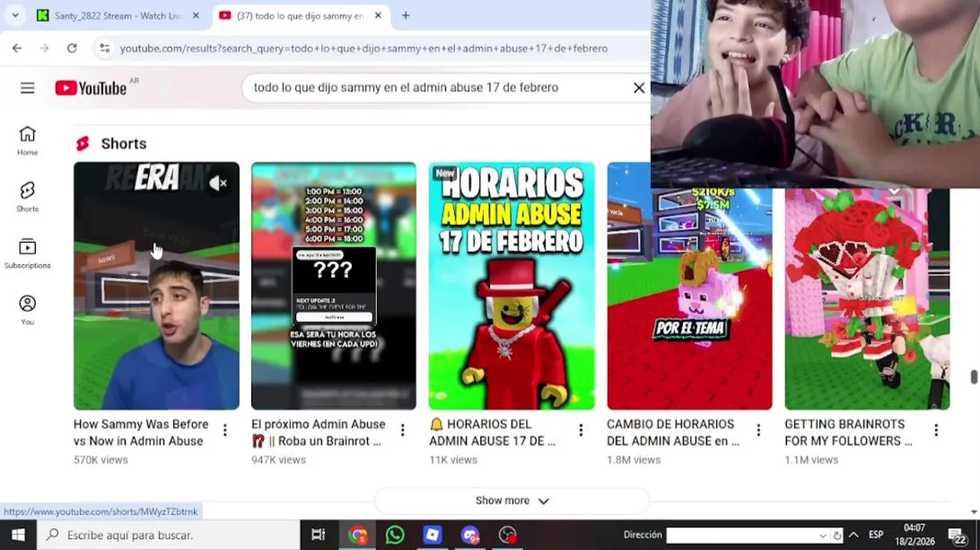The image size is (980, 550).
Task: Go to the YouTube logo home page
Action: (x=91, y=88)
